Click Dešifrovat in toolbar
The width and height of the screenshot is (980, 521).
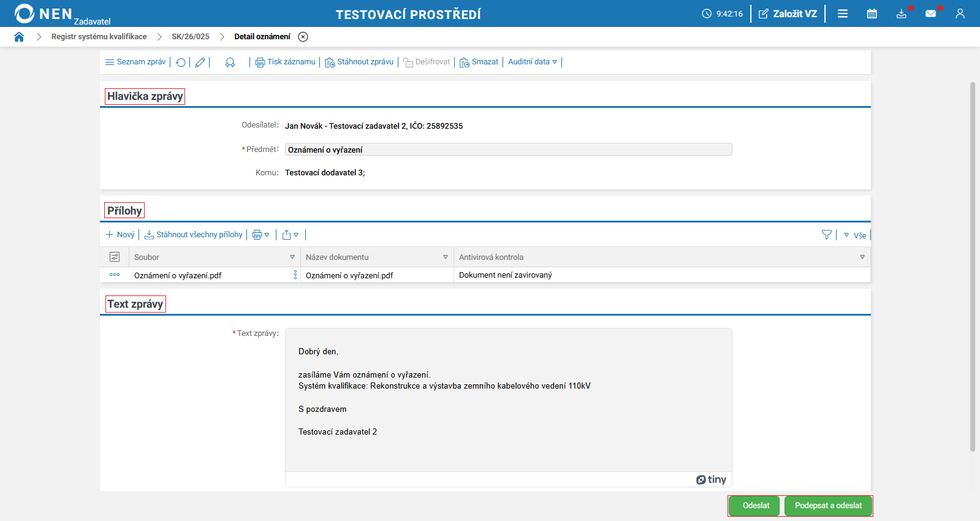tap(427, 62)
